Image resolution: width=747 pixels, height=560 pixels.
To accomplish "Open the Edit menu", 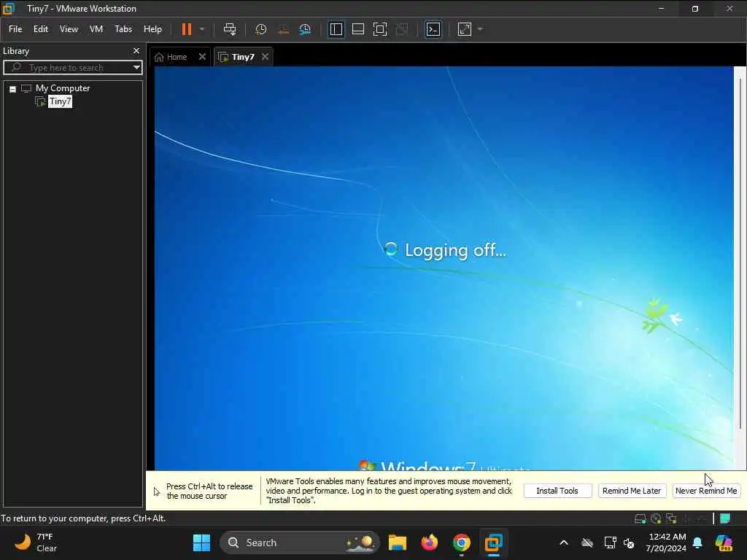I will [x=41, y=29].
